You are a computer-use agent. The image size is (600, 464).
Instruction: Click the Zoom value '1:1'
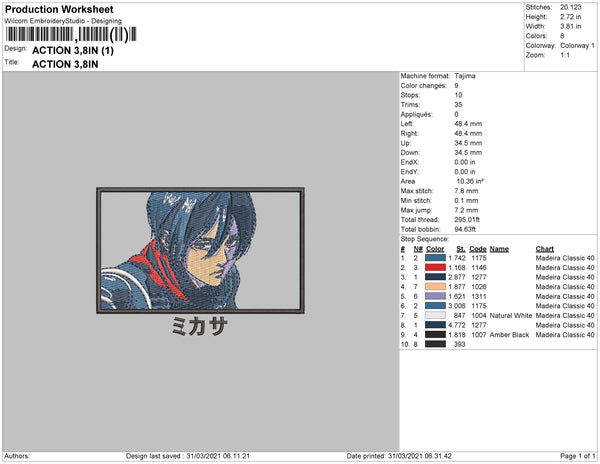565,55
